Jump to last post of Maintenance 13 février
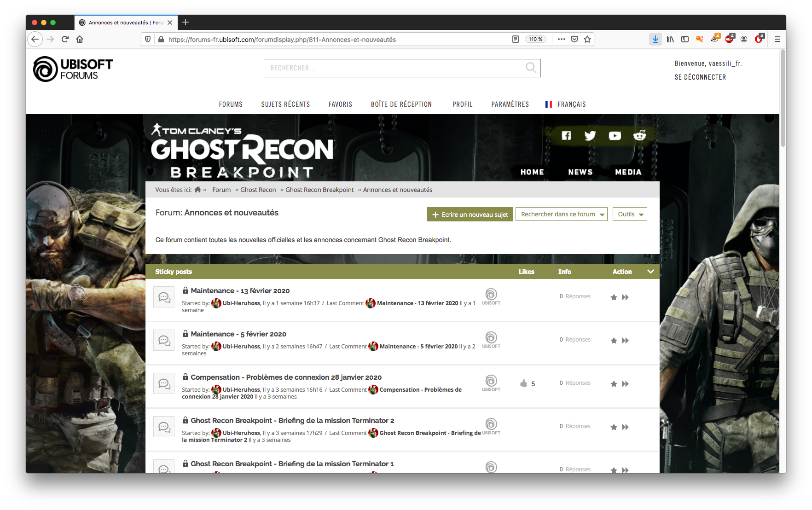 (625, 297)
